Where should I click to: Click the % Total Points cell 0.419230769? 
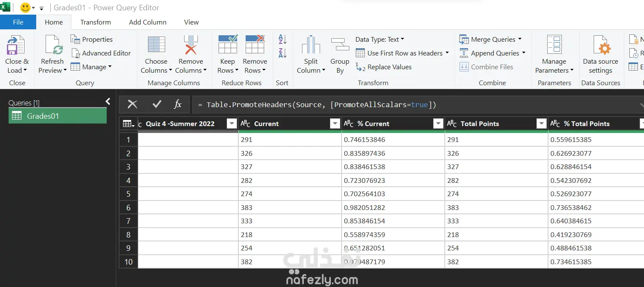(596, 235)
